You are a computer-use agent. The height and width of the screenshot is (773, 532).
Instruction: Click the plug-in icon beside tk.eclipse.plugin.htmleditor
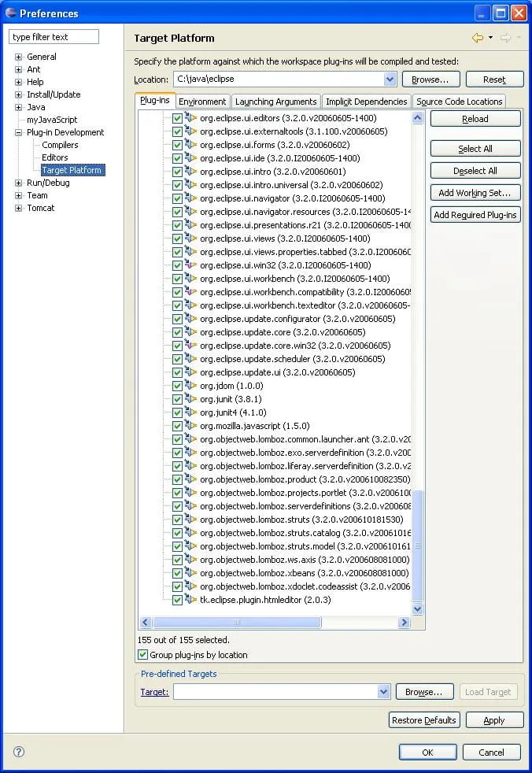(x=190, y=600)
